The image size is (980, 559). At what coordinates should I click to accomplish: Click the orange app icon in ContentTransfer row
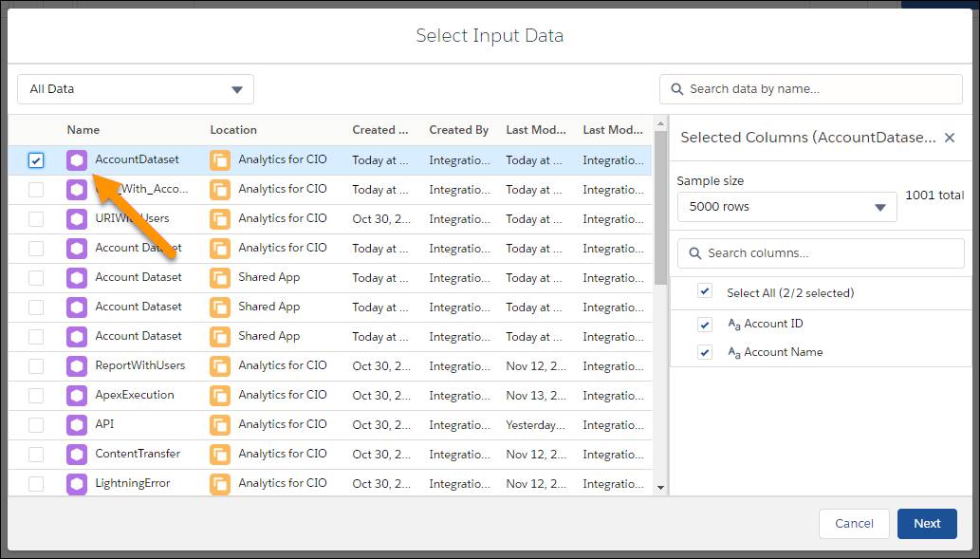point(220,454)
